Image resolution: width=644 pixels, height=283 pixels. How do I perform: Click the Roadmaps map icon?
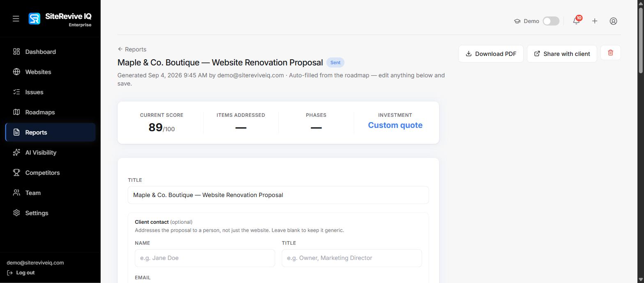(x=16, y=112)
